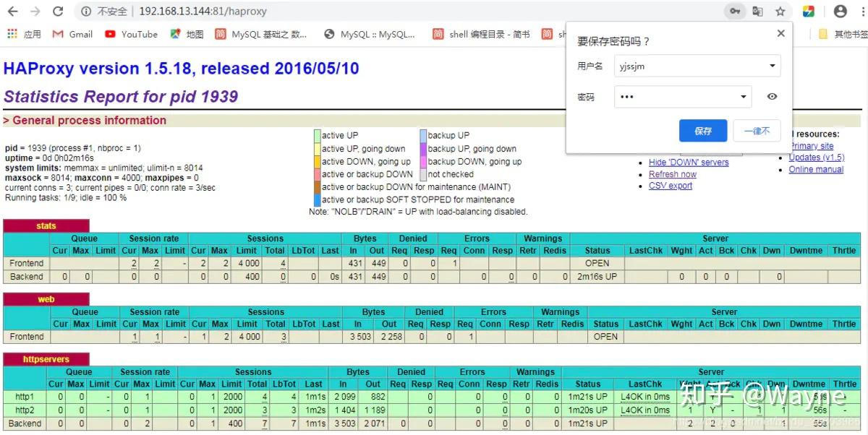Open the CSV export link
The image size is (868, 435).
[x=670, y=186]
